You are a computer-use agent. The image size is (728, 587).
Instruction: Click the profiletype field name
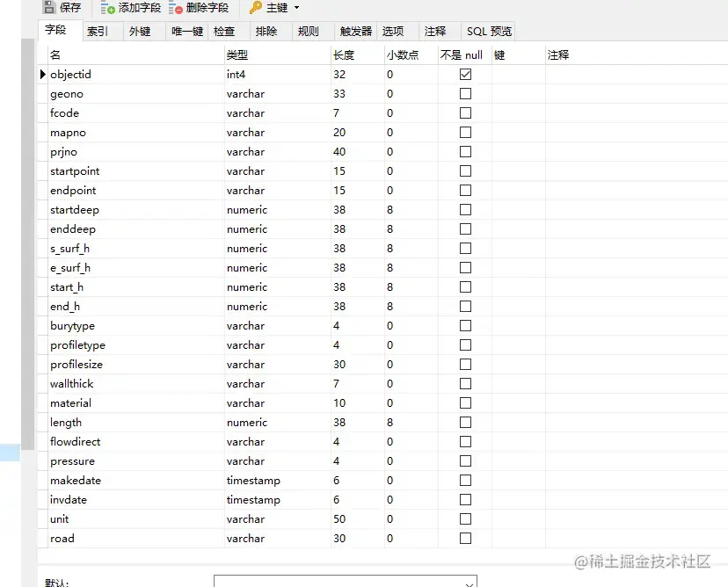[x=77, y=345]
